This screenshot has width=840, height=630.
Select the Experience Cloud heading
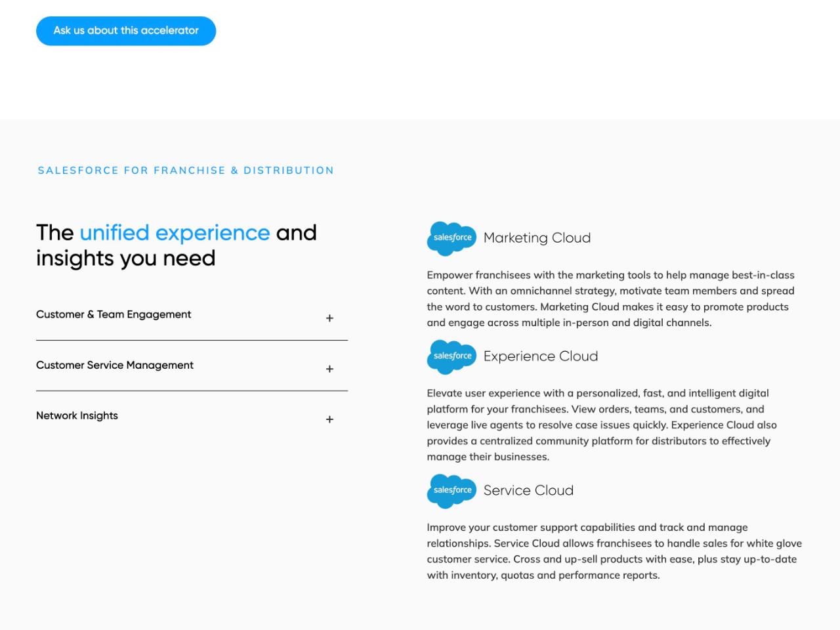pyautogui.click(x=541, y=356)
